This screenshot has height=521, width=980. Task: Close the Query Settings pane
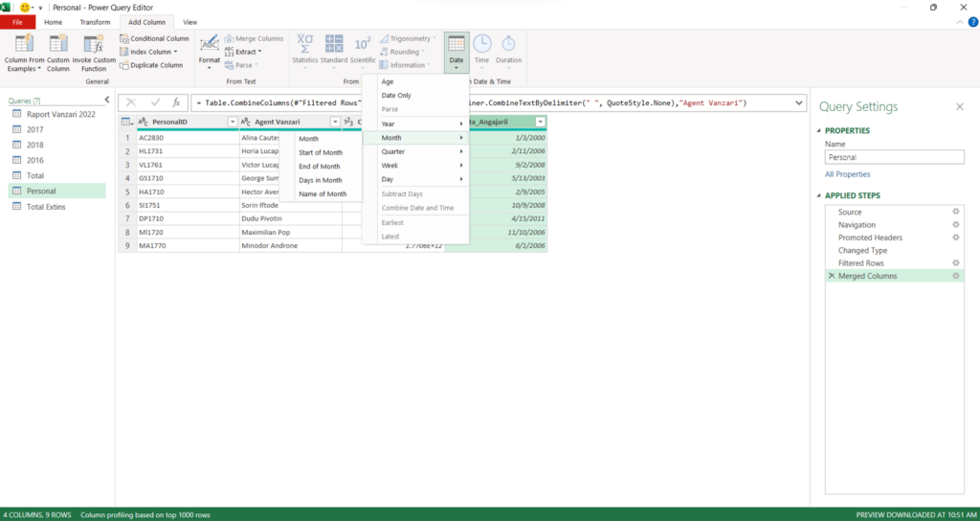[x=959, y=107]
